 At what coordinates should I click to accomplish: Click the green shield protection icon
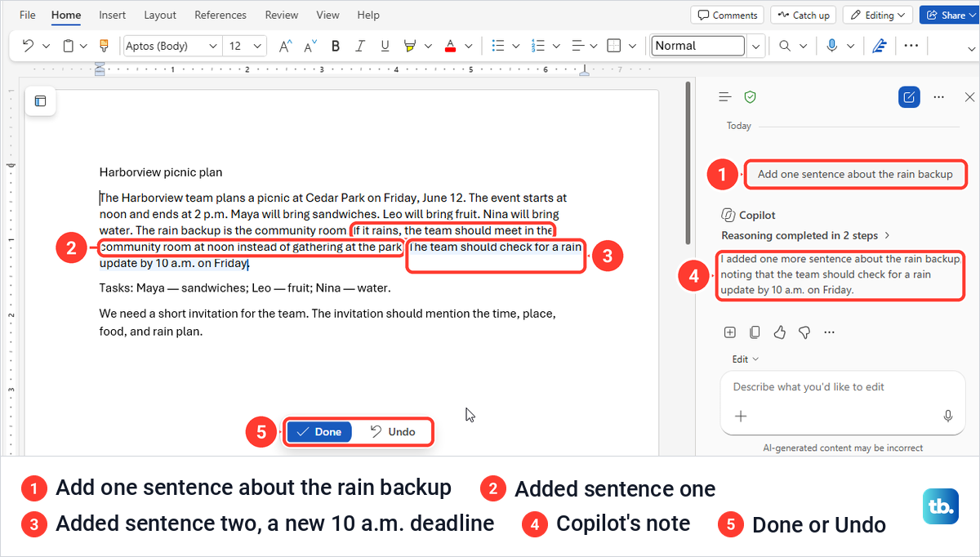pyautogui.click(x=750, y=97)
